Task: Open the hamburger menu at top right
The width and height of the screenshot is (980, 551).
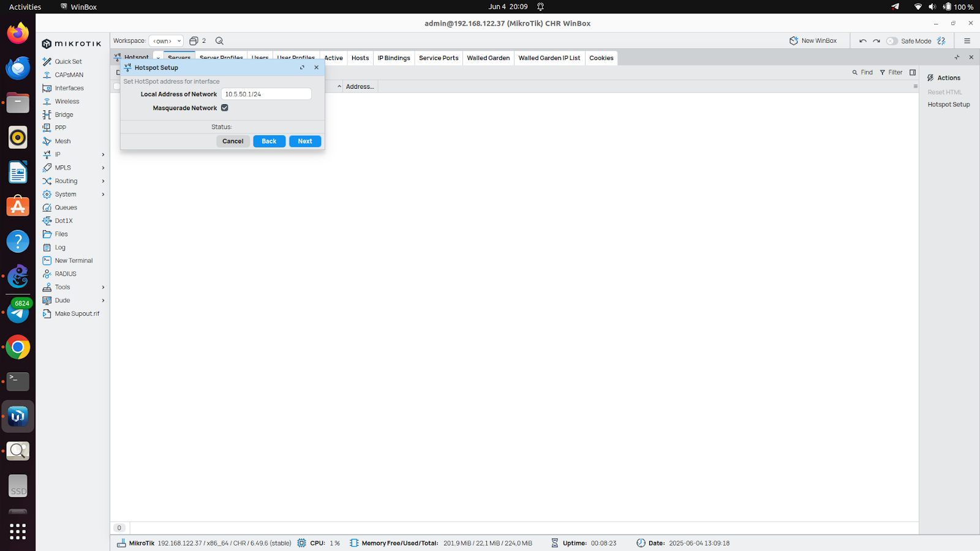Action: [x=967, y=41]
